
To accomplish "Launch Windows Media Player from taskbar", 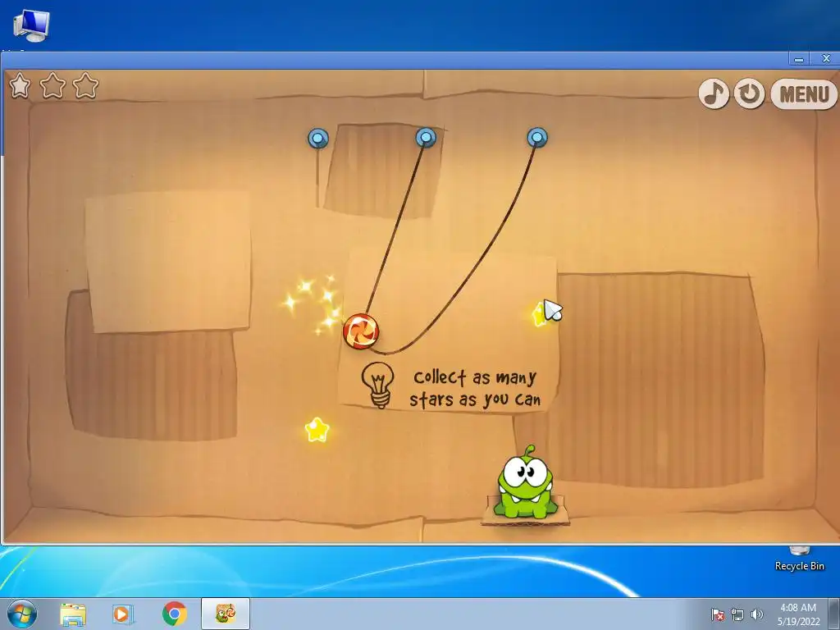I will coord(122,614).
